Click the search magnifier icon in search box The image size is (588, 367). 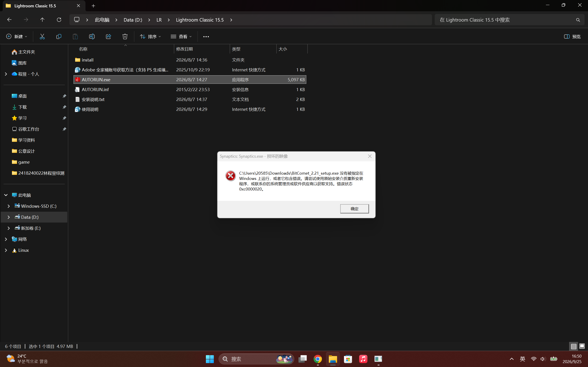pyautogui.click(x=578, y=20)
